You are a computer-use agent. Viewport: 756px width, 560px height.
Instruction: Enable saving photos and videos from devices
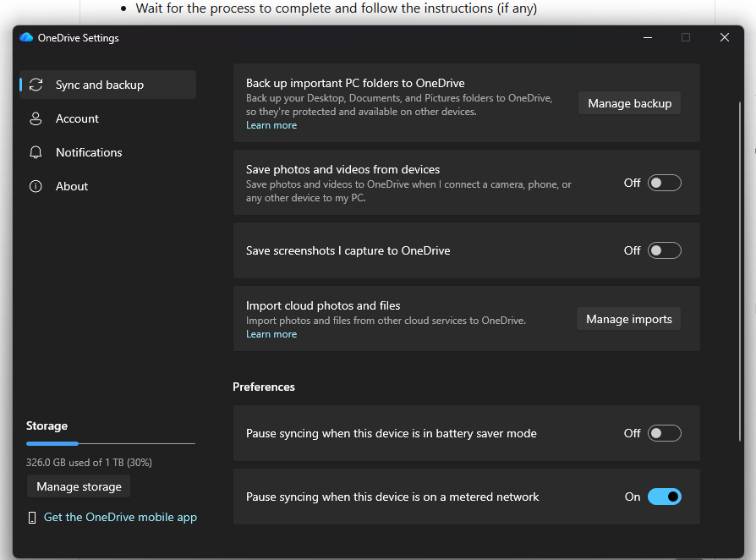click(x=664, y=184)
